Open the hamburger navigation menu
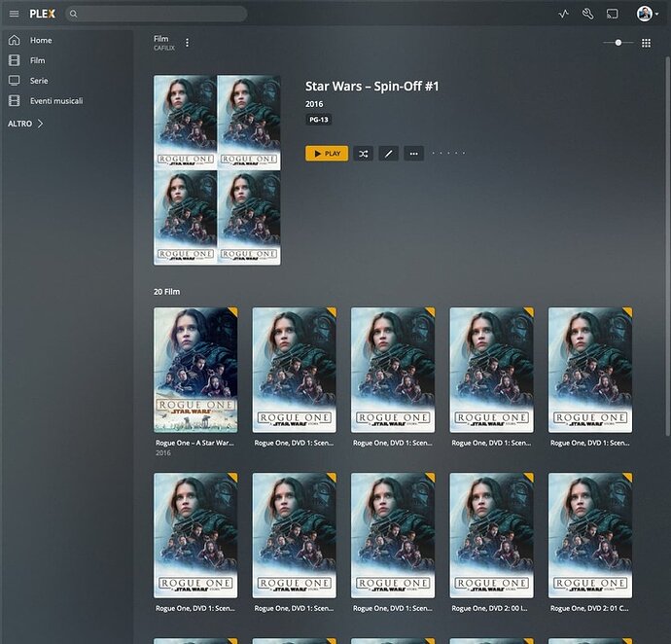671x644 pixels. tap(15, 14)
